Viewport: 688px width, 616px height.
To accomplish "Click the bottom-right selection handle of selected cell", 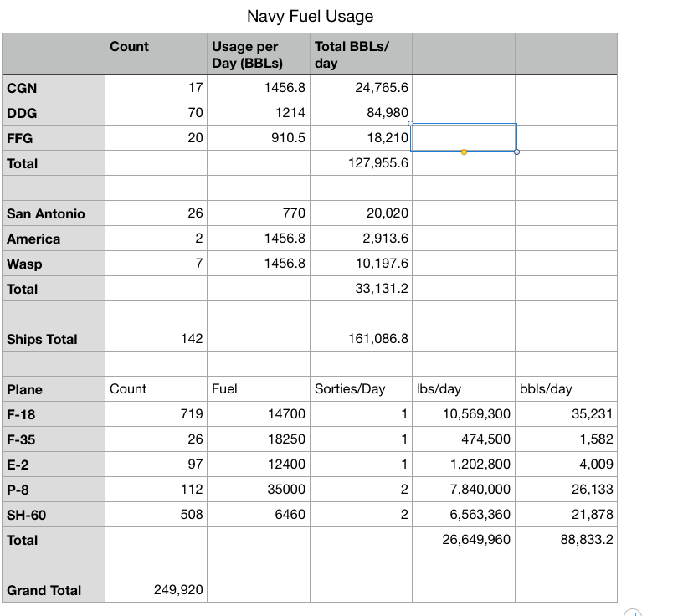I will pyautogui.click(x=517, y=151).
